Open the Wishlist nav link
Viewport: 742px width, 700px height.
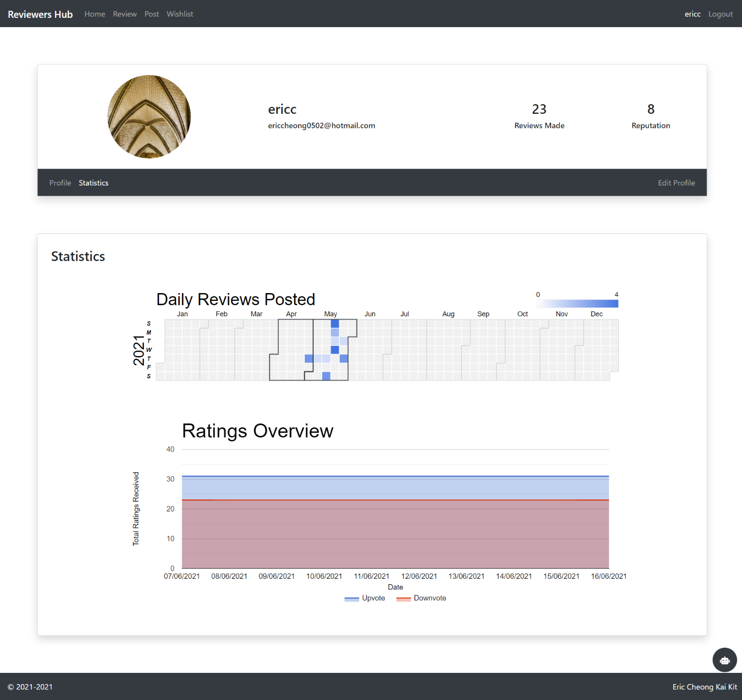pos(180,14)
